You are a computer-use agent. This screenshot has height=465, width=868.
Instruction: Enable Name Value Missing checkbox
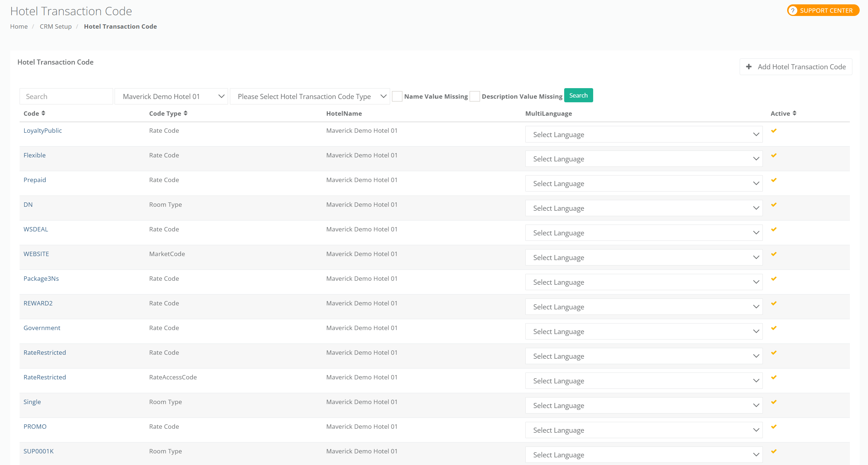(x=397, y=96)
